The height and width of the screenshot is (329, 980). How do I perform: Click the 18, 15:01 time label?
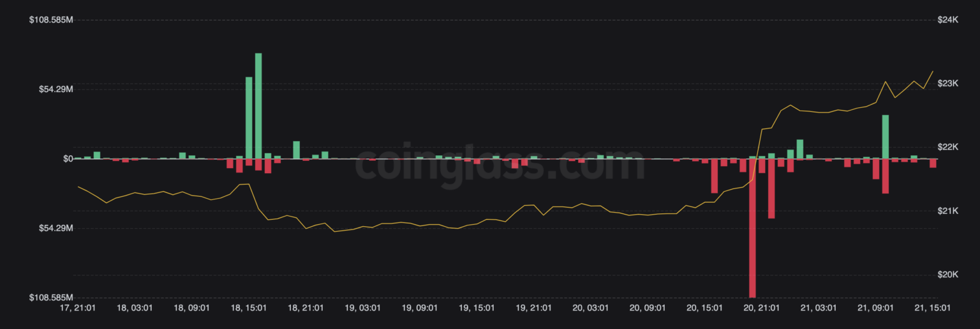pos(249,308)
